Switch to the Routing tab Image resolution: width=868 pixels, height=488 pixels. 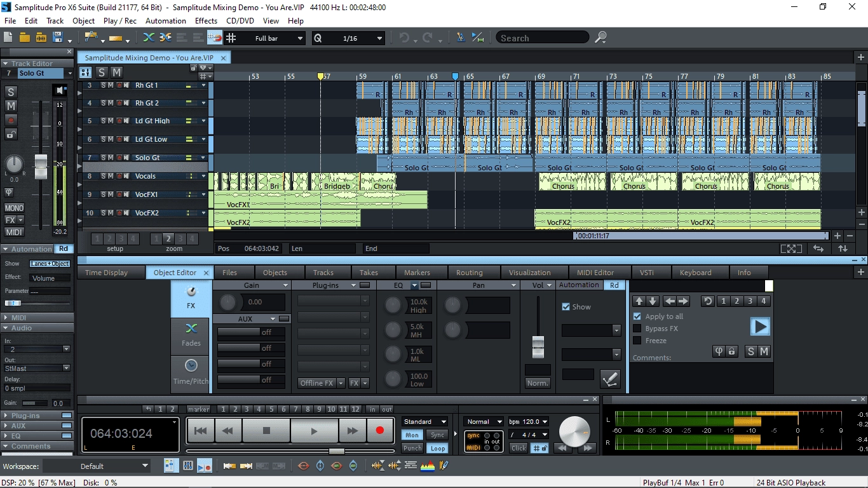[469, 273]
